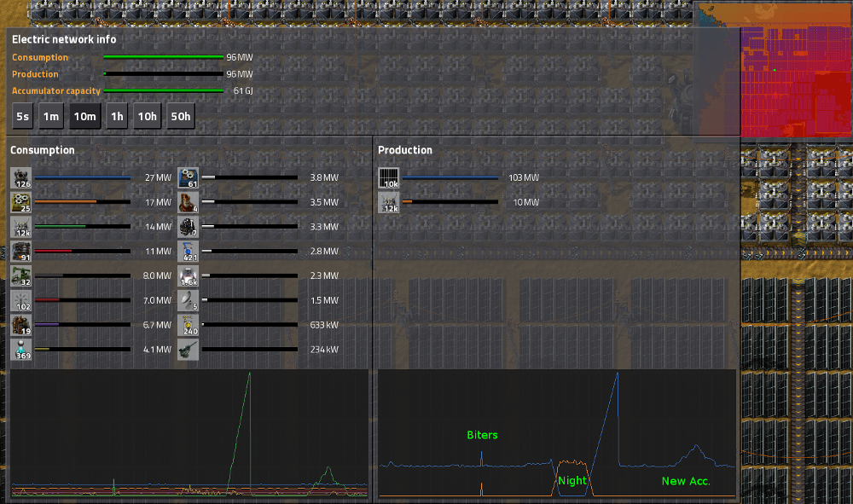Click the yellow assembling machine icon showing 25
853x504 pixels.
click(21, 203)
